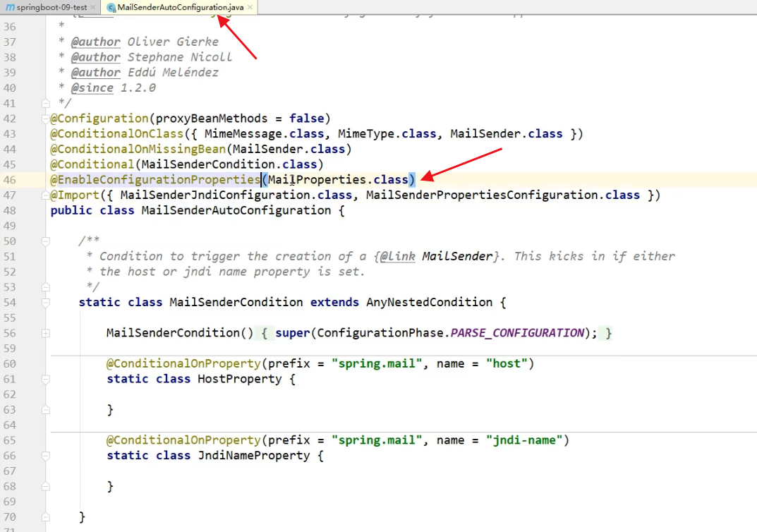This screenshot has height=532, width=757.
Task: Click the public keyword on line 48
Action: (71, 210)
